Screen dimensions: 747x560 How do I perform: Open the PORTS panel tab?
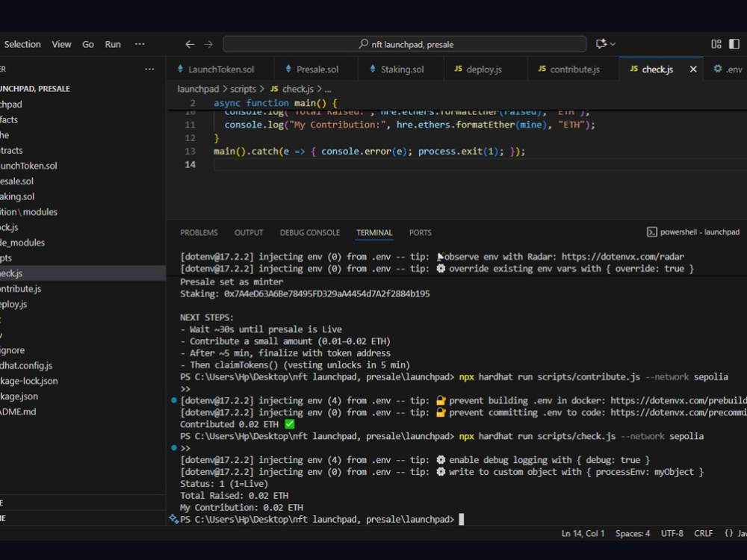coord(420,233)
